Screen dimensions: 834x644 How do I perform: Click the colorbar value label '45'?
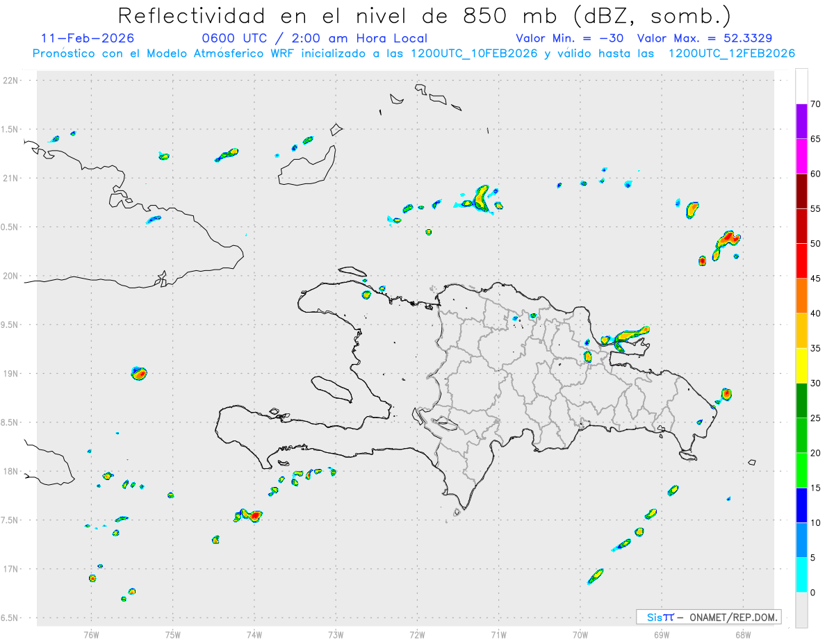[816, 279]
